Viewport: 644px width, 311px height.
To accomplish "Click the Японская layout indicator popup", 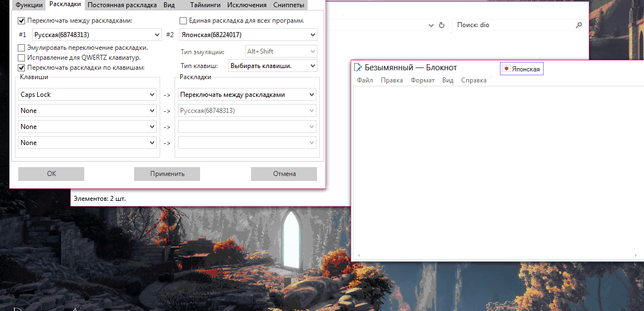I will pyautogui.click(x=522, y=69).
